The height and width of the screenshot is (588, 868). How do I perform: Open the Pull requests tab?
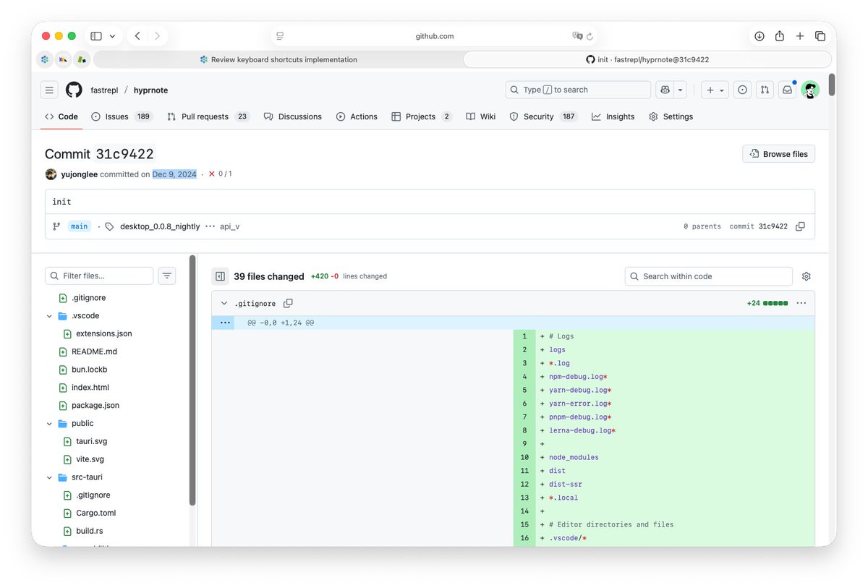pos(208,116)
